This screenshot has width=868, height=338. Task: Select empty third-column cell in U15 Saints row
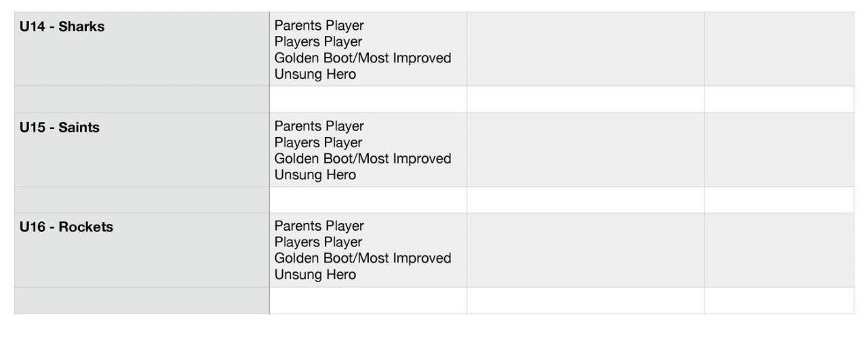point(585,150)
